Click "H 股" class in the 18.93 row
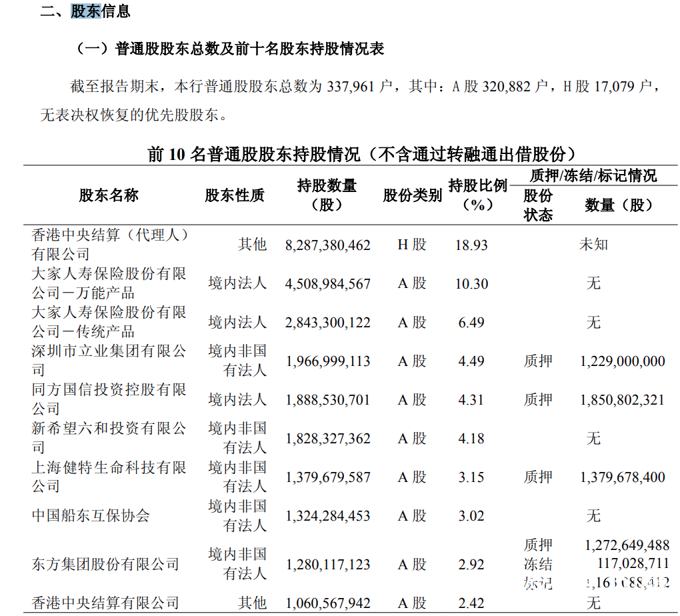This screenshot has height=616, width=680. pyautogui.click(x=412, y=245)
